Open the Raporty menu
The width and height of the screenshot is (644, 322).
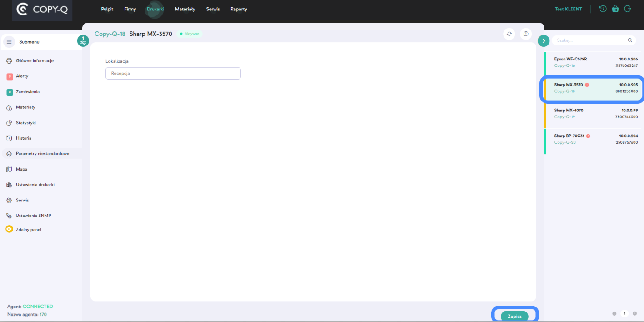pos(239,9)
